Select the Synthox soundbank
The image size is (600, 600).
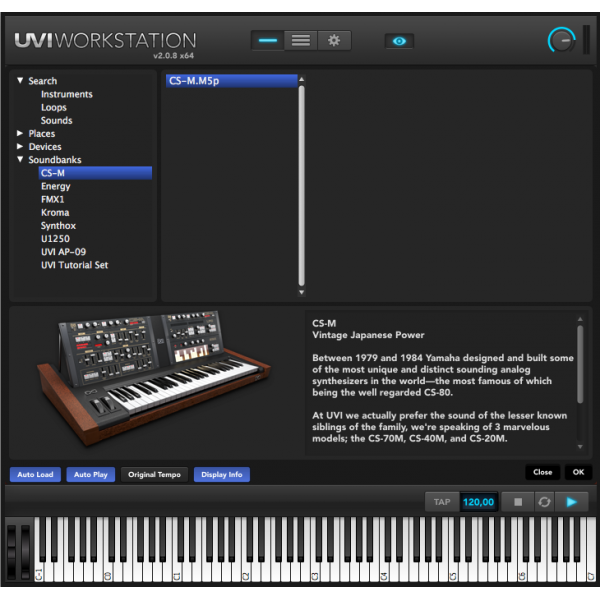point(58,226)
